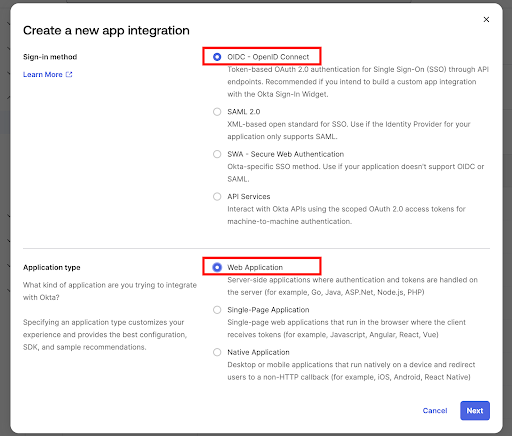Click the 'Application type' label
The height and width of the screenshot is (436, 512).
pos(52,267)
